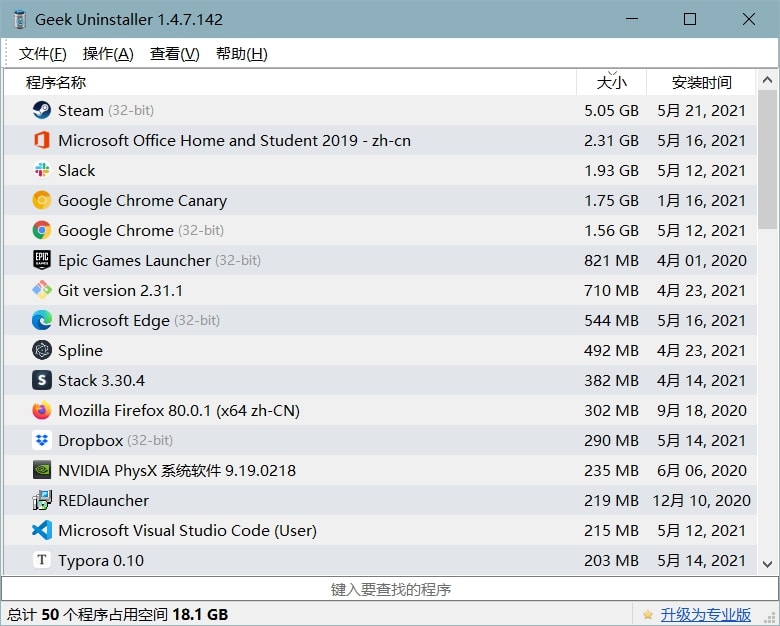Image resolution: width=780 pixels, height=626 pixels.
Task: Click the 492 MB size value
Action: pos(611,350)
